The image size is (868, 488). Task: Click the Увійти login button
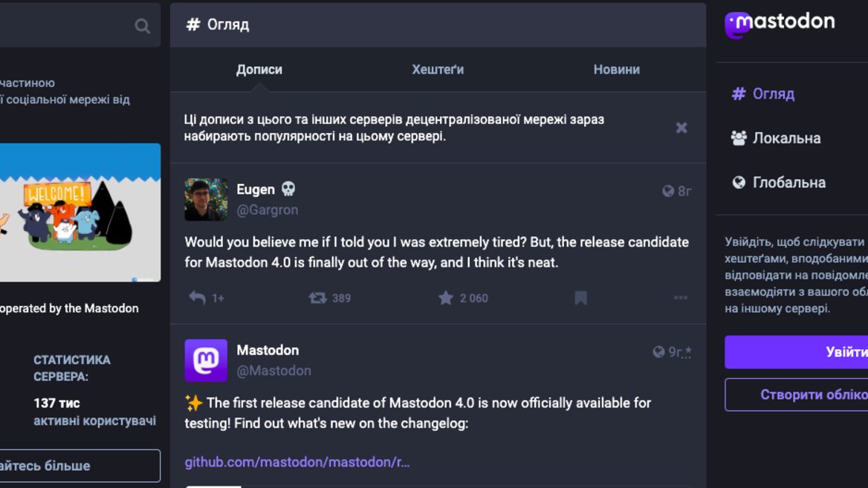click(797, 352)
